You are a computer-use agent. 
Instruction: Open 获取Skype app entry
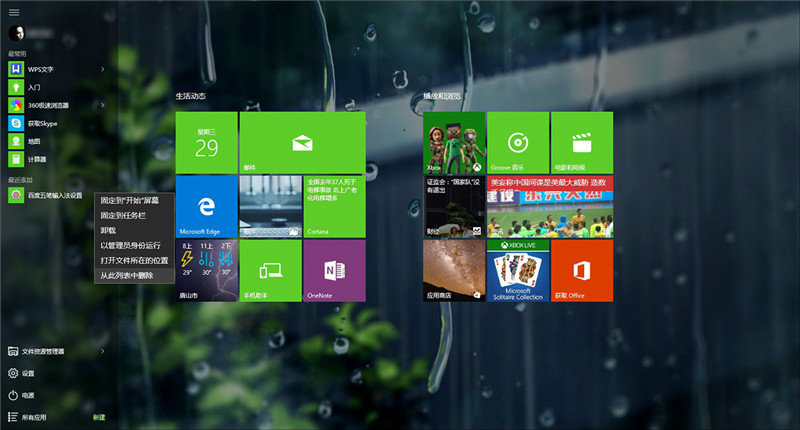[x=57, y=123]
